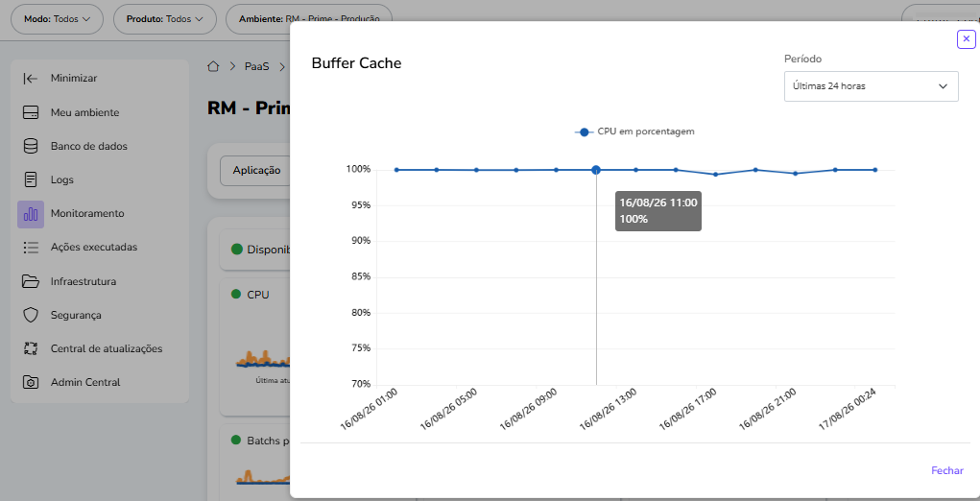The image size is (980, 501).
Task: Click the tooltip showing 16/08/26 11:00 100%
Action: coord(658,211)
